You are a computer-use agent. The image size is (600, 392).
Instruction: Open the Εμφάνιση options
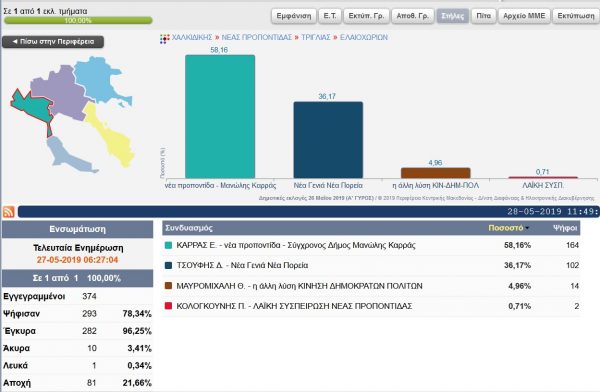(x=294, y=16)
